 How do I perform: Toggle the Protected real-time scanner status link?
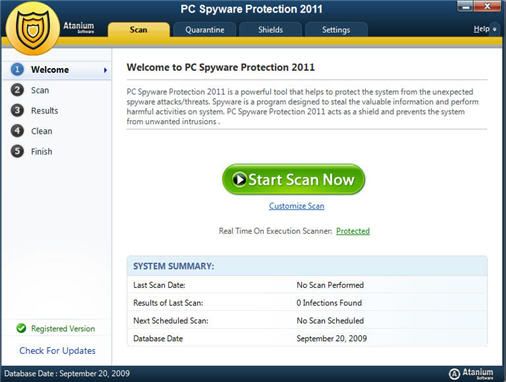[353, 231]
